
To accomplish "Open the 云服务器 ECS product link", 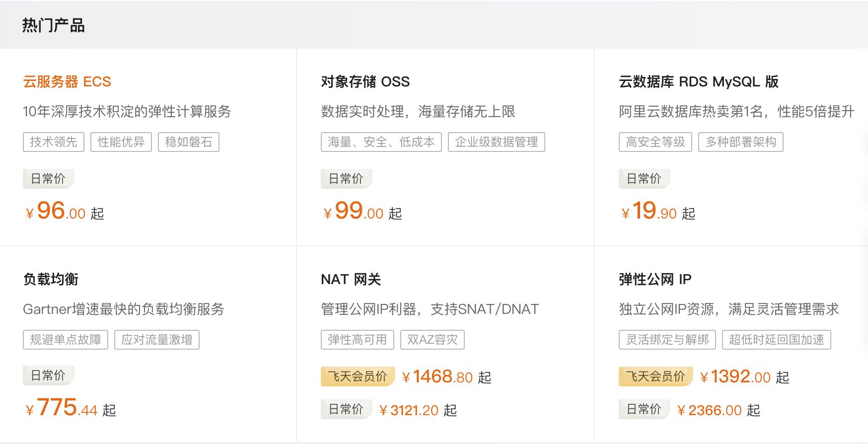I will [x=67, y=81].
